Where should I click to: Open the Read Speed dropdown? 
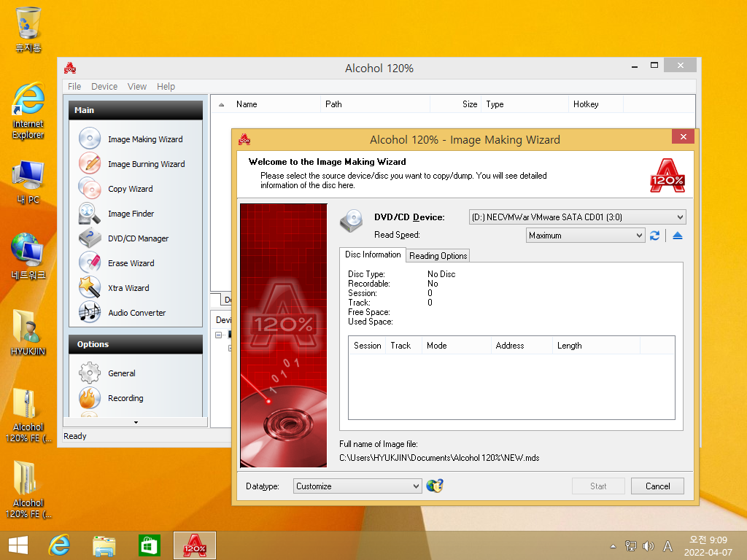585,236
